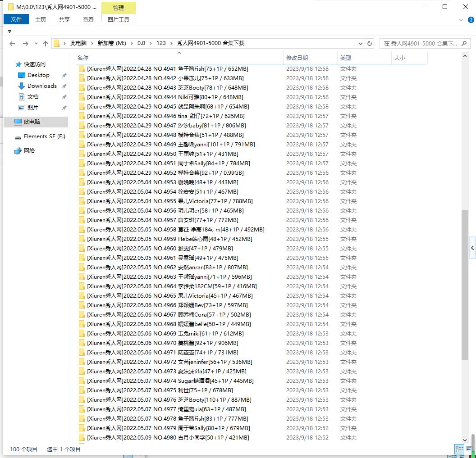Open the Help question mark icon
Image resolution: width=476 pixels, height=458 pixels.
[471, 20]
